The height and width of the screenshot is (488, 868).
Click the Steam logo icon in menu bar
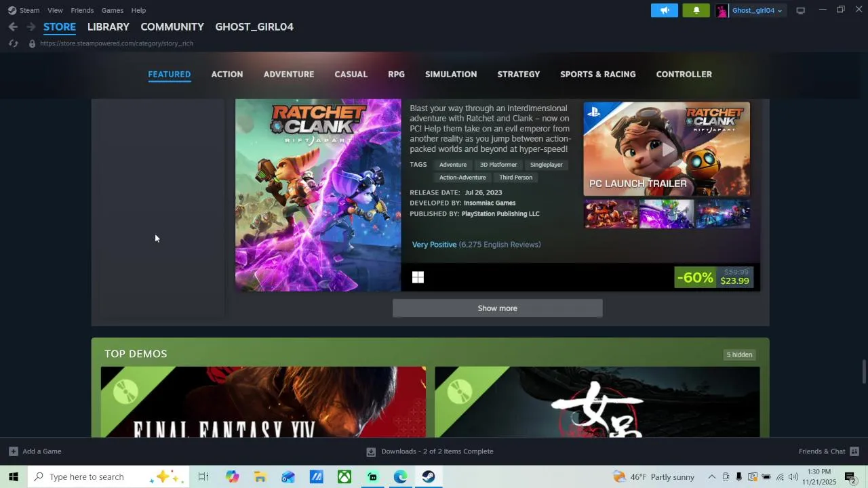pos(12,10)
